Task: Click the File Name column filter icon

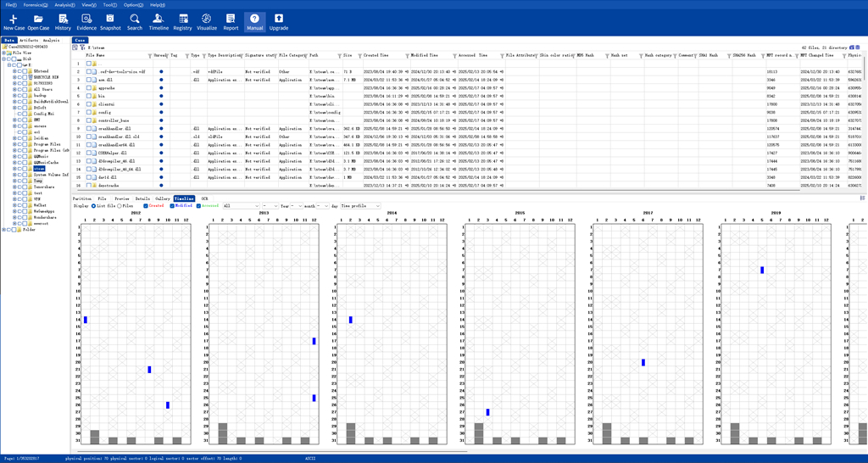Action: (x=150, y=56)
